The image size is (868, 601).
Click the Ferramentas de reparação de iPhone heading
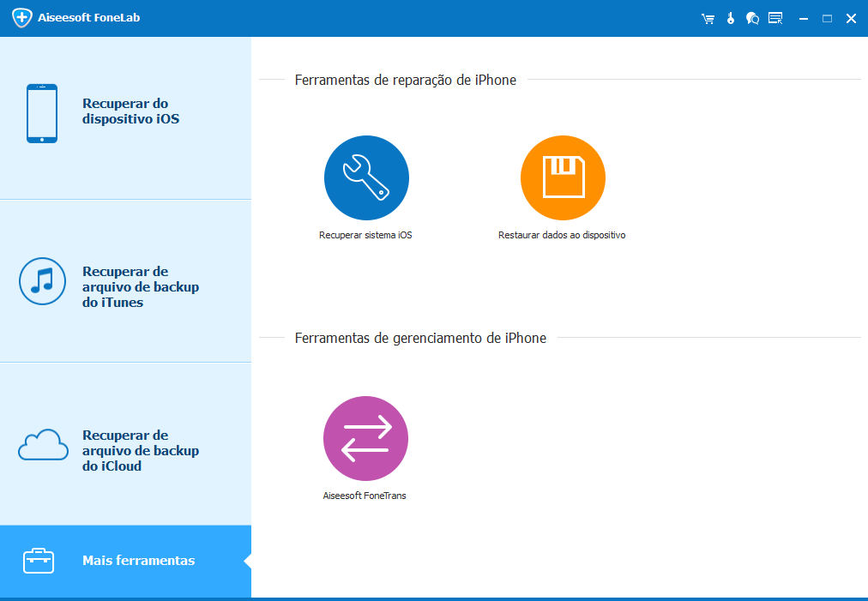point(405,81)
